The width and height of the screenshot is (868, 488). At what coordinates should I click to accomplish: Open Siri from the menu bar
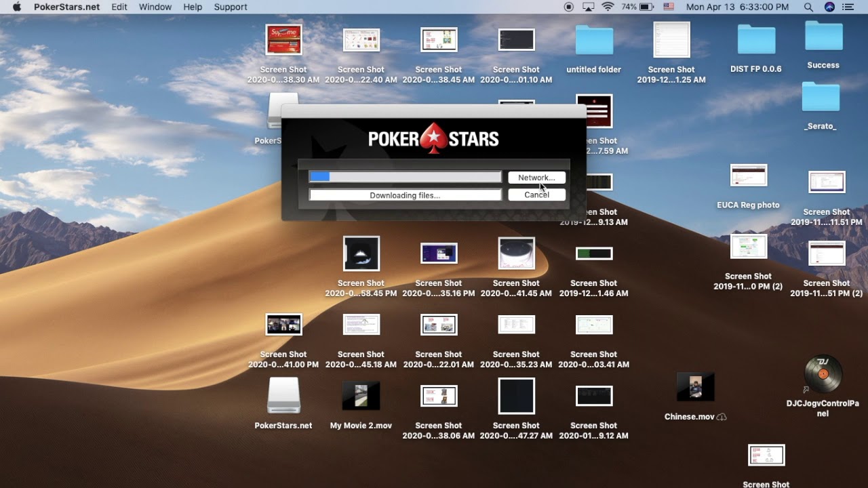point(829,7)
